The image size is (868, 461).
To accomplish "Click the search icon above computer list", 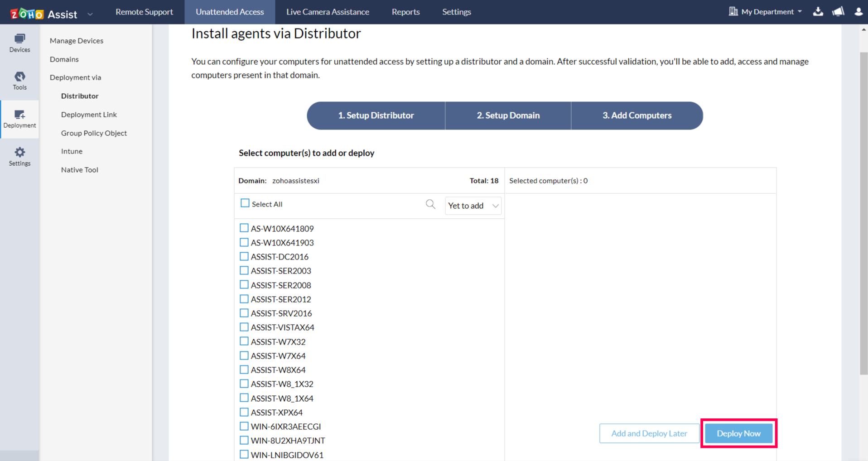I will click(x=430, y=204).
